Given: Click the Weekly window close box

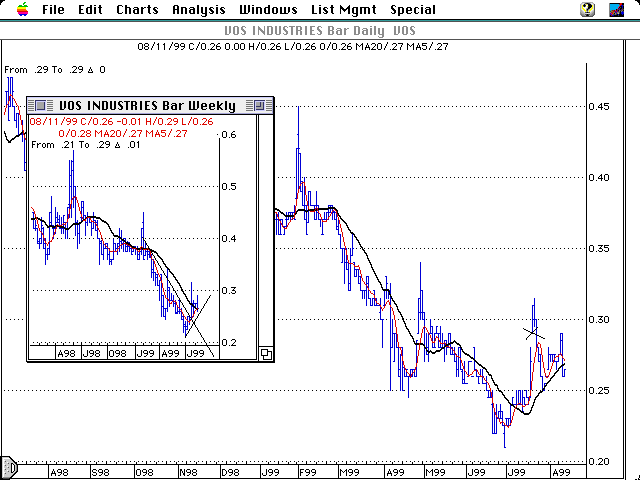Looking at the screenshot, I should click(40, 106).
